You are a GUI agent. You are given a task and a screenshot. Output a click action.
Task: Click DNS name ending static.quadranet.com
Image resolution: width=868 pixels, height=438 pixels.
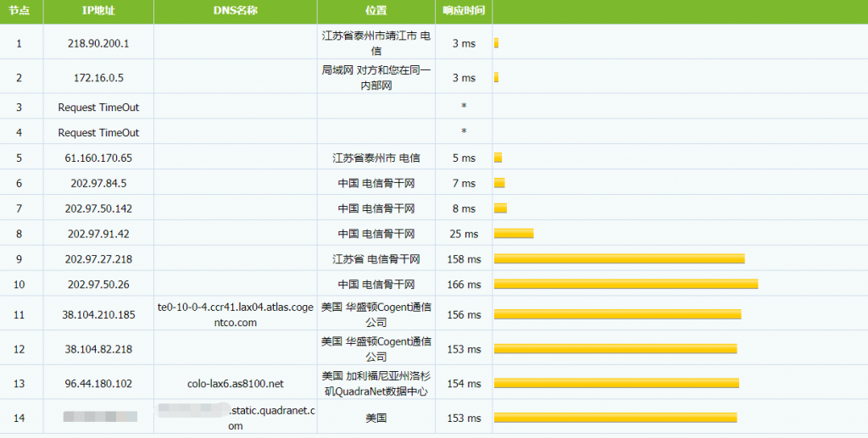coord(236,418)
